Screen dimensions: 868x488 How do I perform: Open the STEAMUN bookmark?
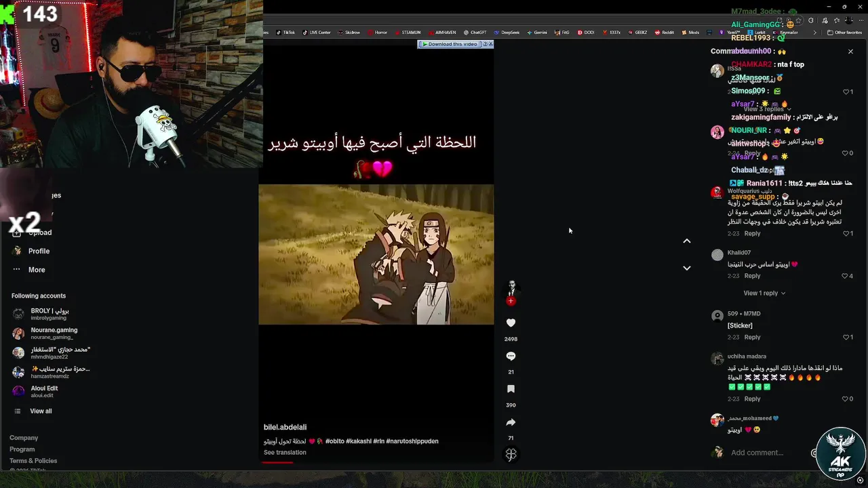point(408,33)
